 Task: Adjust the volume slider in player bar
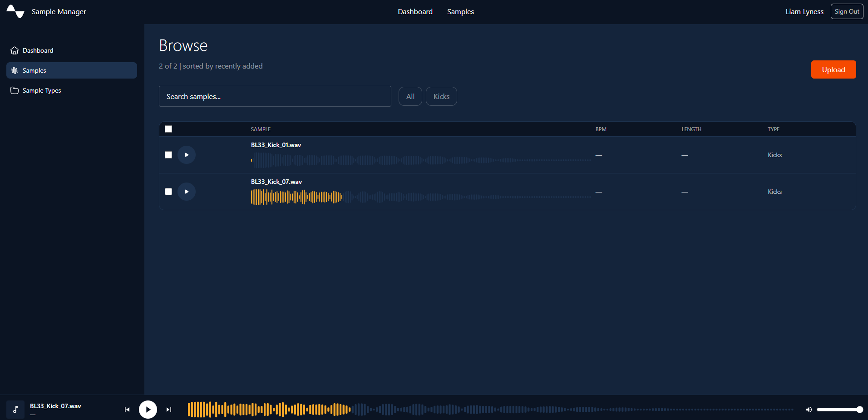click(839, 410)
